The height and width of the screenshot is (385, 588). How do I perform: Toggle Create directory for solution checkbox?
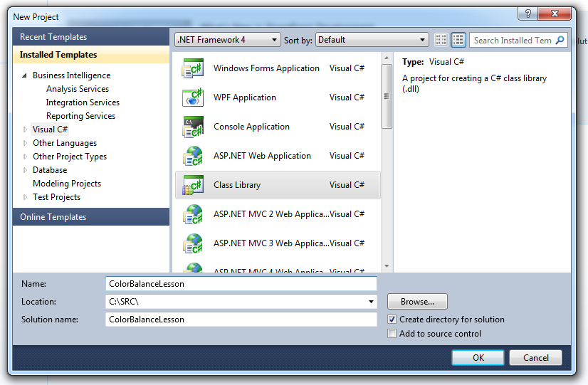[392, 320]
